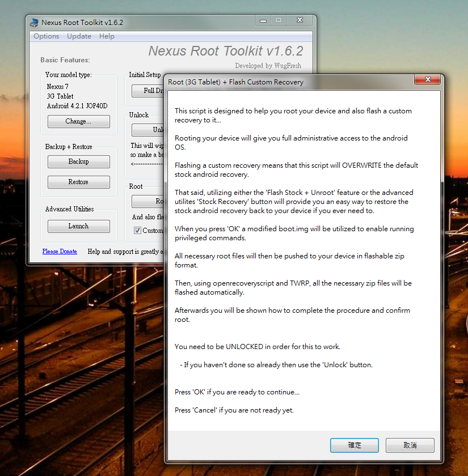
Task: Close the Nexus Root Toolkit main window
Action: (300, 20)
